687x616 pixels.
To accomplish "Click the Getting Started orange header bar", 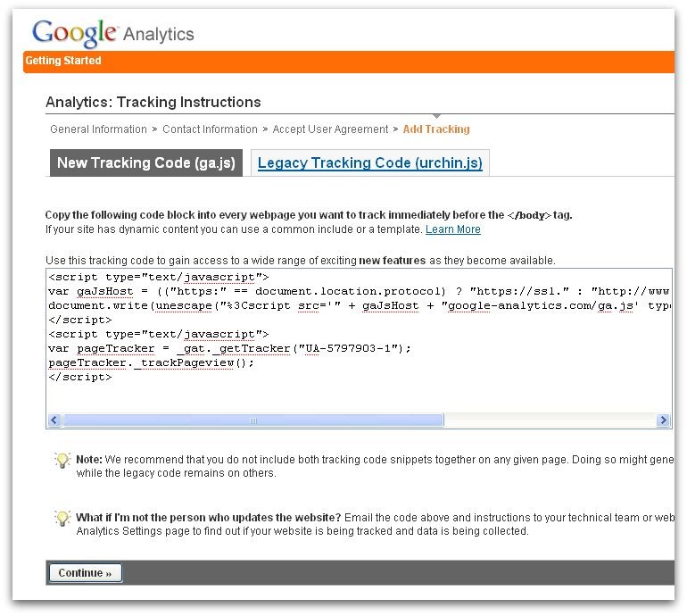I will coord(349,62).
